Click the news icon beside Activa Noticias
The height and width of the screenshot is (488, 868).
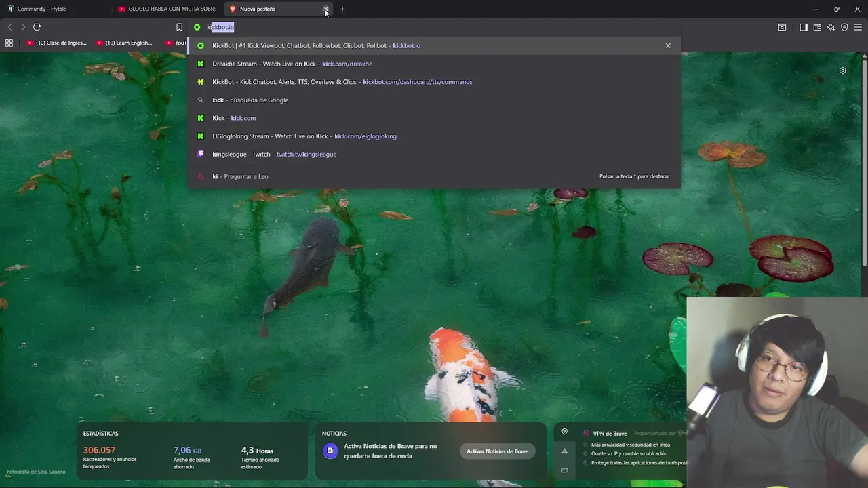pos(330,451)
